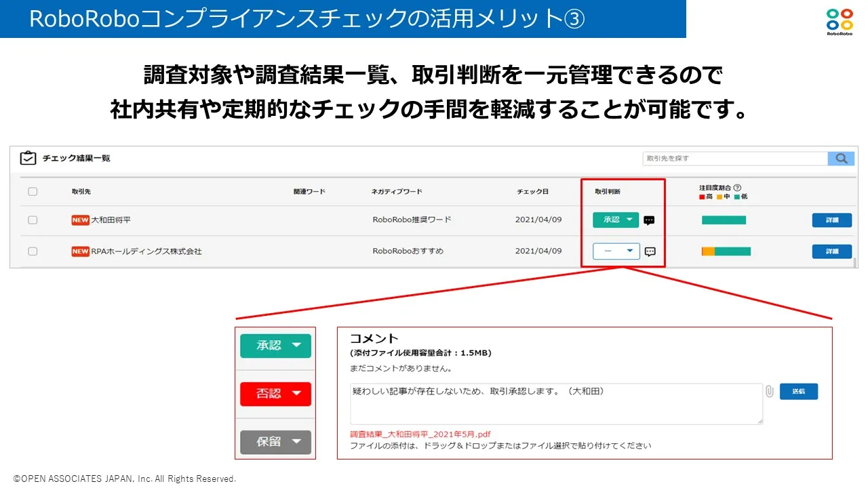868x488 pixels.
Task: Click RoboRoboおすすめ cell
Action: click(408, 251)
